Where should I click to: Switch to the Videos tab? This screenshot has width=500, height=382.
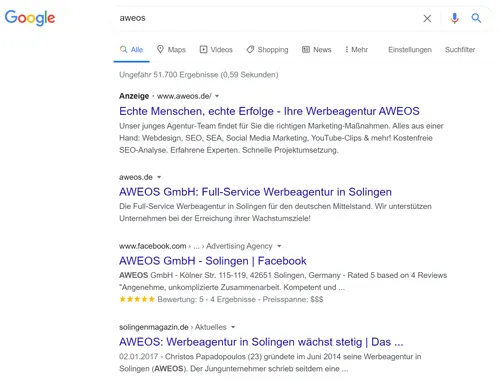pos(216,50)
